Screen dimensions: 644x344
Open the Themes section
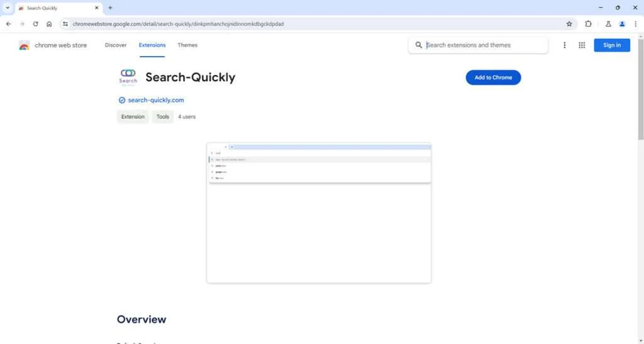(x=187, y=45)
